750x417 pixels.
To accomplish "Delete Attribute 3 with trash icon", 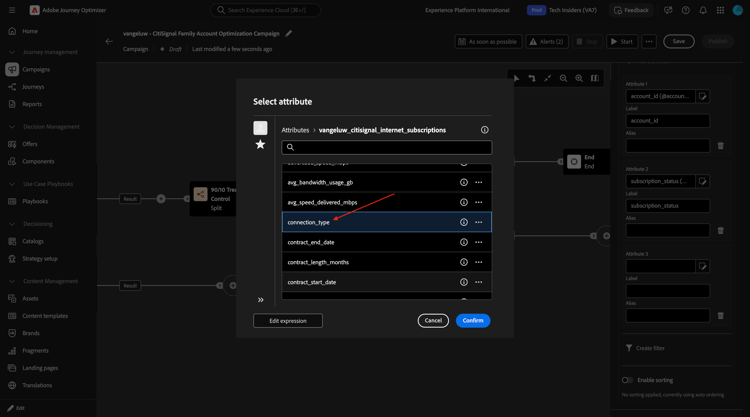I will 720,316.
